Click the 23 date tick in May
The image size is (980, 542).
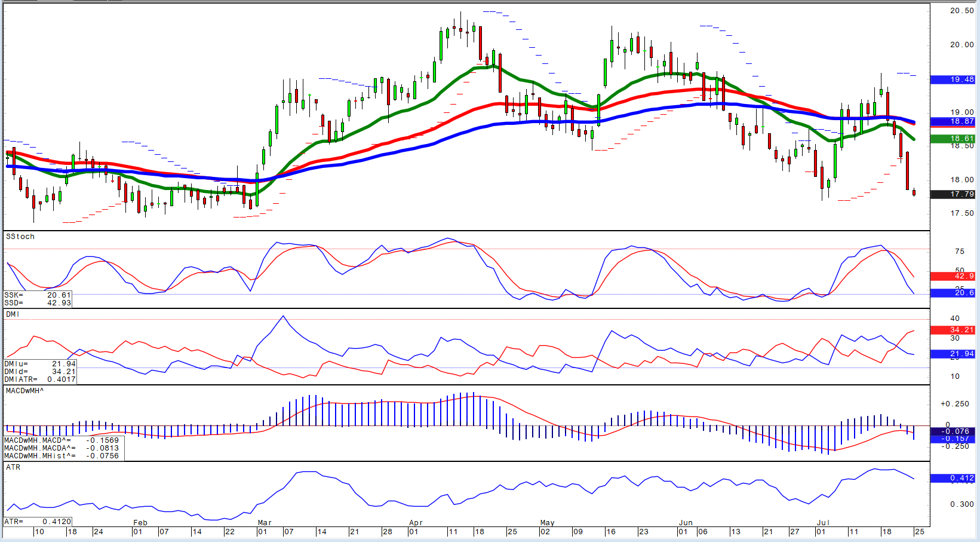643,532
